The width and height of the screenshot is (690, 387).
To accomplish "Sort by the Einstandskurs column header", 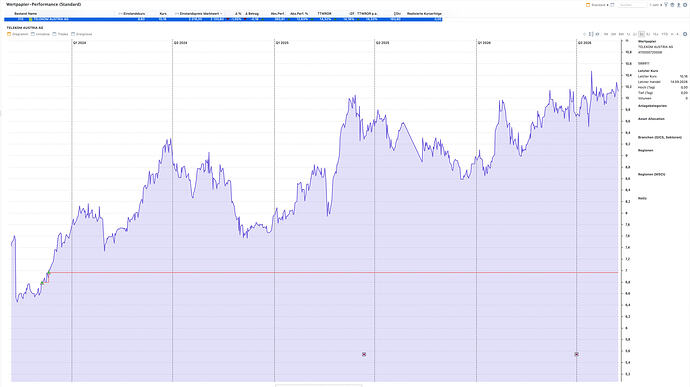I will 134,14.
